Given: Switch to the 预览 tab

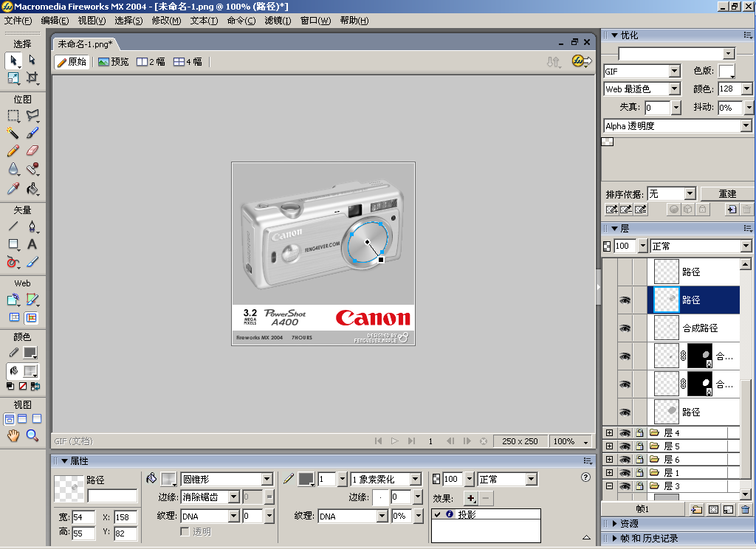Looking at the screenshot, I should coord(114,62).
